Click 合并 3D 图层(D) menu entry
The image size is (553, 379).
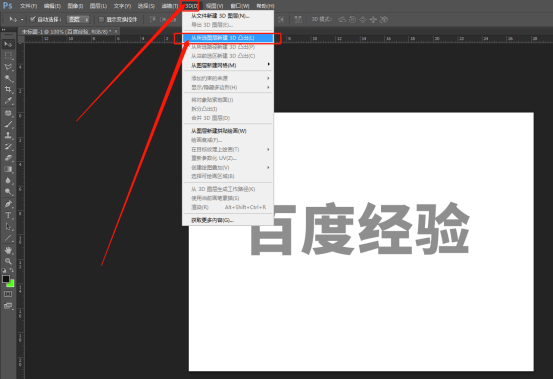pyautogui.click(x=228, y=118)
